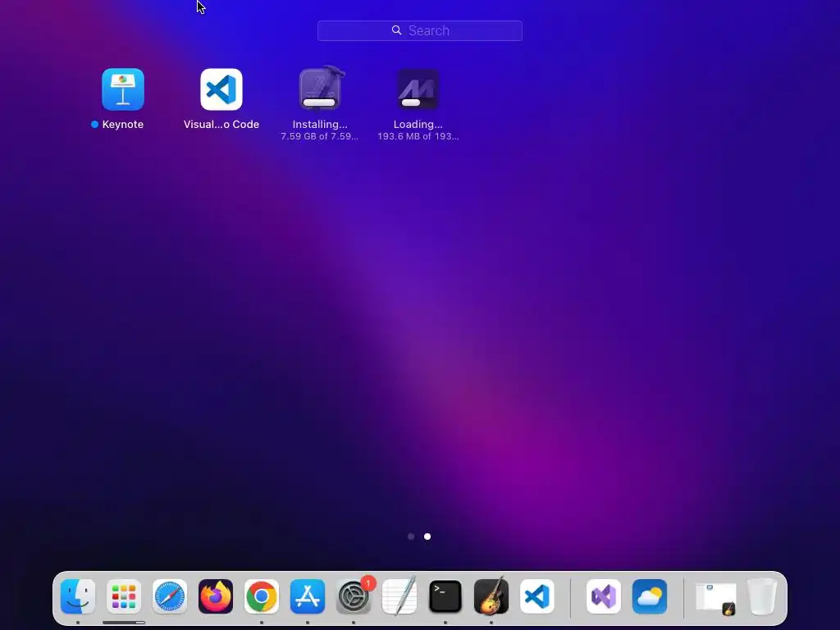Click the magnifier icon in Search field
Screen dimensions: 840x630
[x=396, y=30]
